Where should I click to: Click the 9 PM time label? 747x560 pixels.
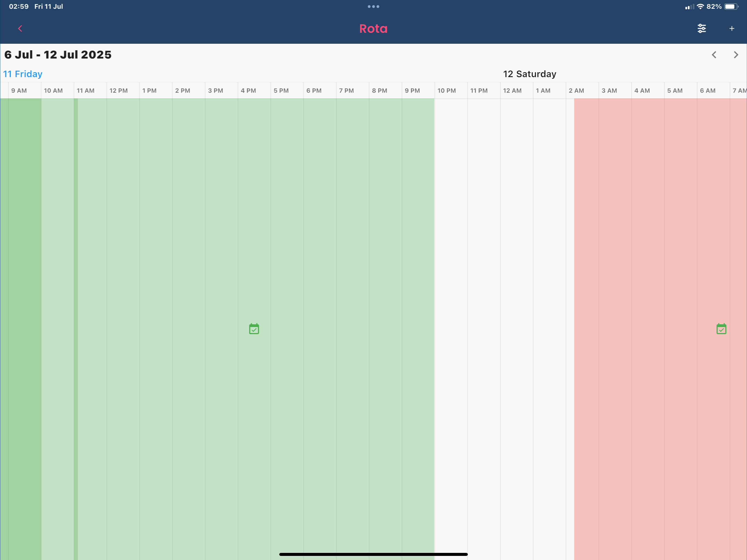coord(412,91)
